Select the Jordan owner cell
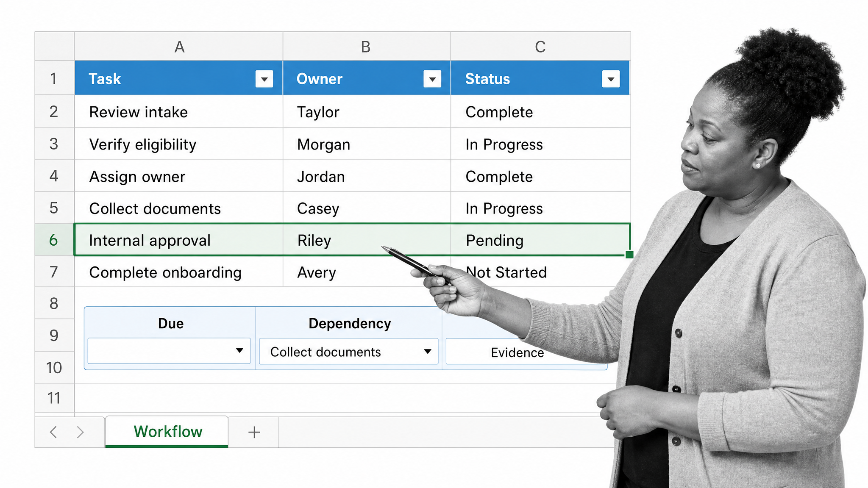868x488 pixels. click(x=367, y=176)
